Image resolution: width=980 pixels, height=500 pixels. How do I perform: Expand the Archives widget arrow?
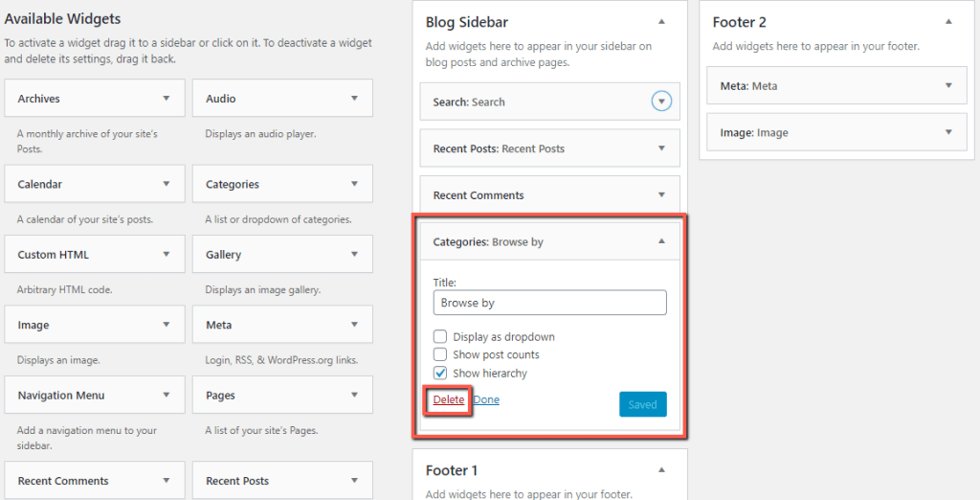pyautogui.click(x=167, y=99)
